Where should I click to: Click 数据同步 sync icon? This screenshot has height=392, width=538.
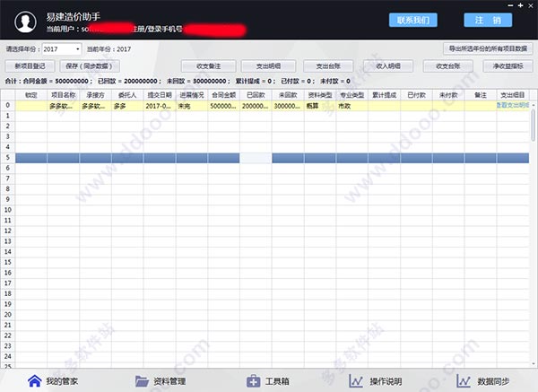click(x=464, y=381)
